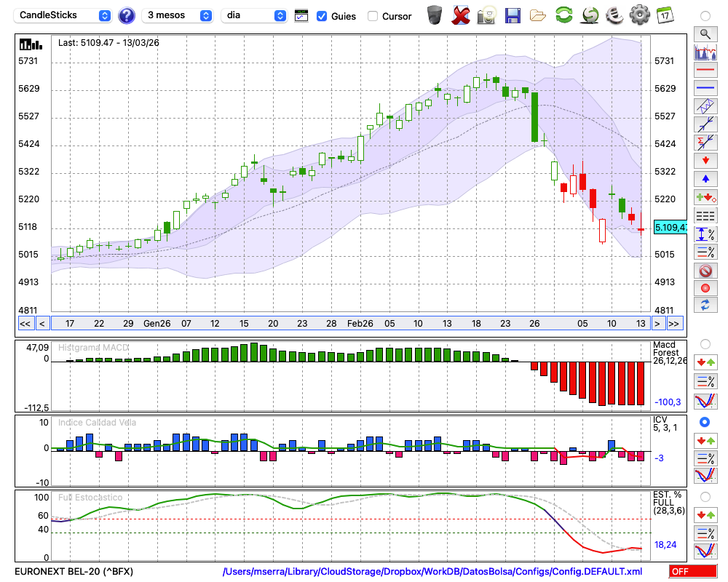728x582 pixels.
Task: Select the trend line arrow tool
Action: (705, 124)
